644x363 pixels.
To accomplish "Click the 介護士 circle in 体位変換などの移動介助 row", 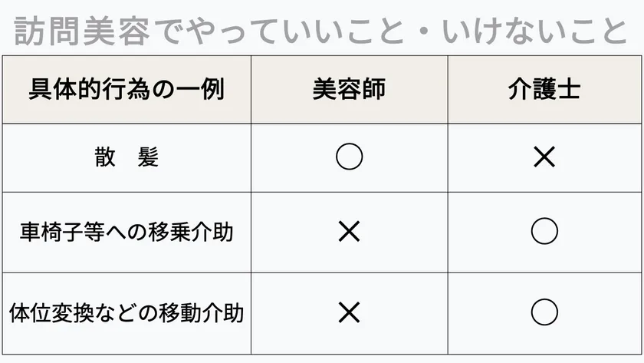I will coord(544,312).
